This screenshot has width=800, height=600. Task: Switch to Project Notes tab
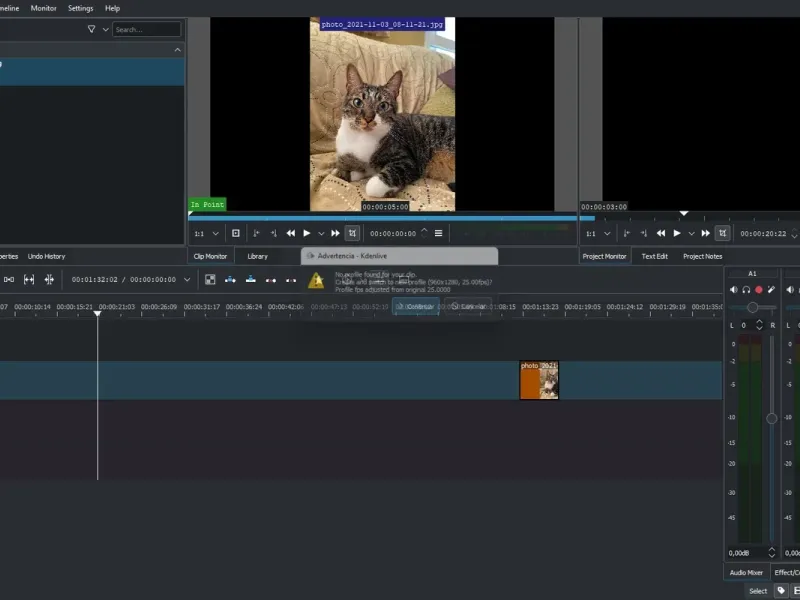[x=703, y=256]
